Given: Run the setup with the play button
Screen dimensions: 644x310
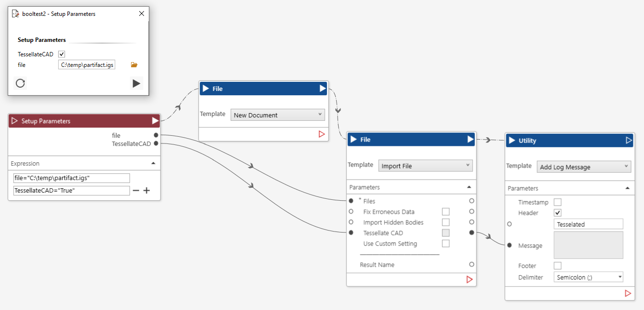Looking at the screenshot, I should click(136, 83).
